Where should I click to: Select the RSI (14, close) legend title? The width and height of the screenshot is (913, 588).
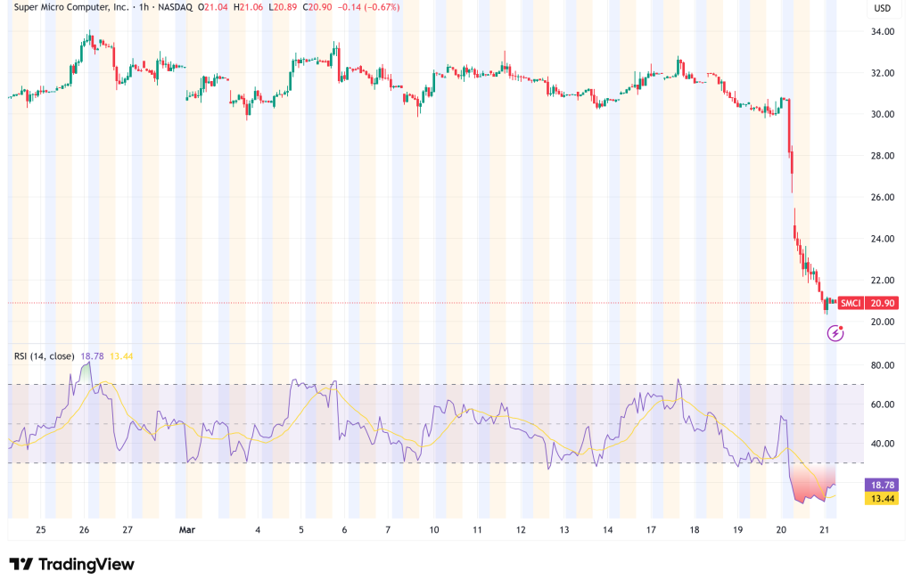(x=45, y=355)
